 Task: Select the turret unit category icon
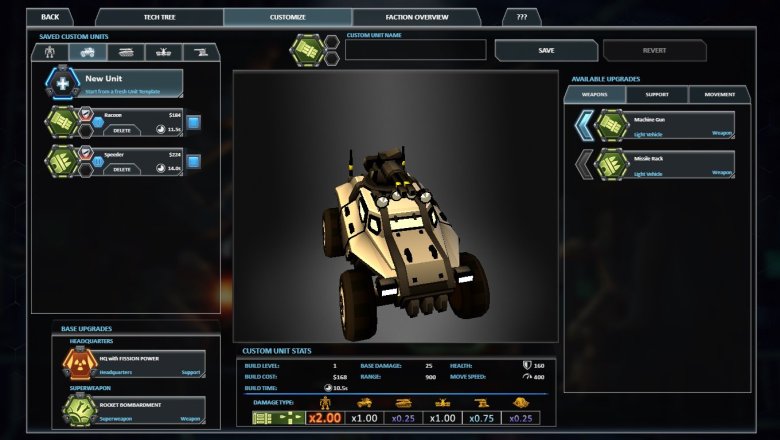(x=200, y=52)
